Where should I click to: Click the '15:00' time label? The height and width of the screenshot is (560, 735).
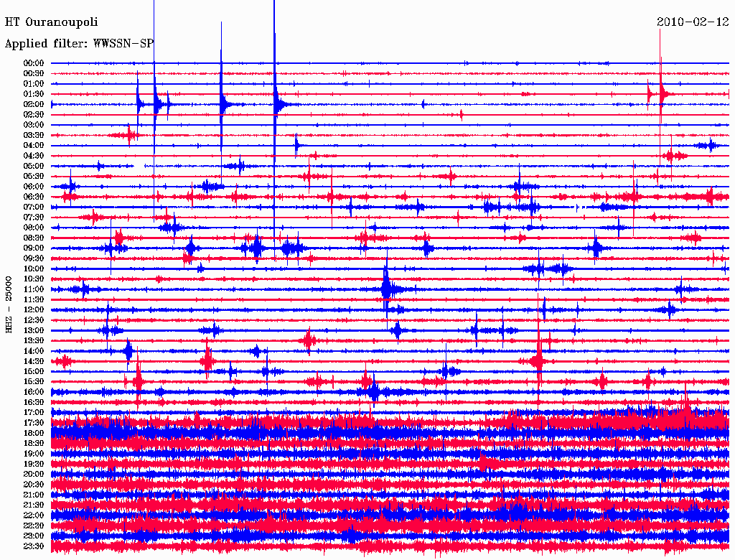[x=33, y=371]
